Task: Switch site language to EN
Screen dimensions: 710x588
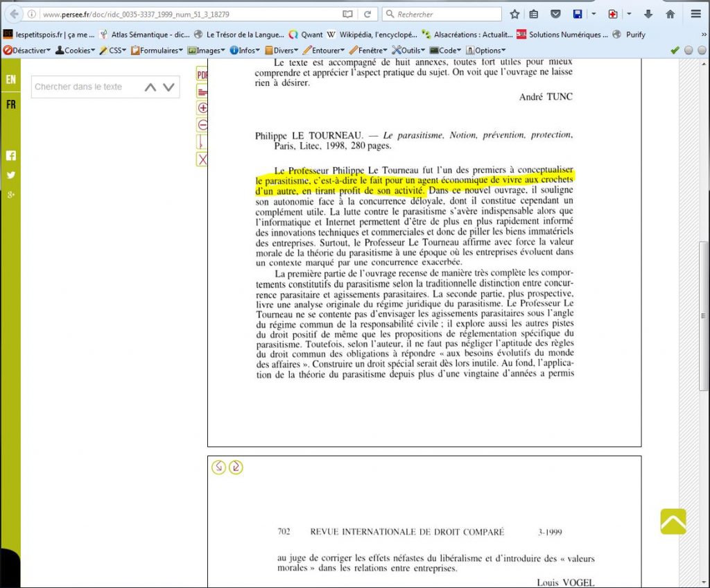Action: (x=11, y=80)
